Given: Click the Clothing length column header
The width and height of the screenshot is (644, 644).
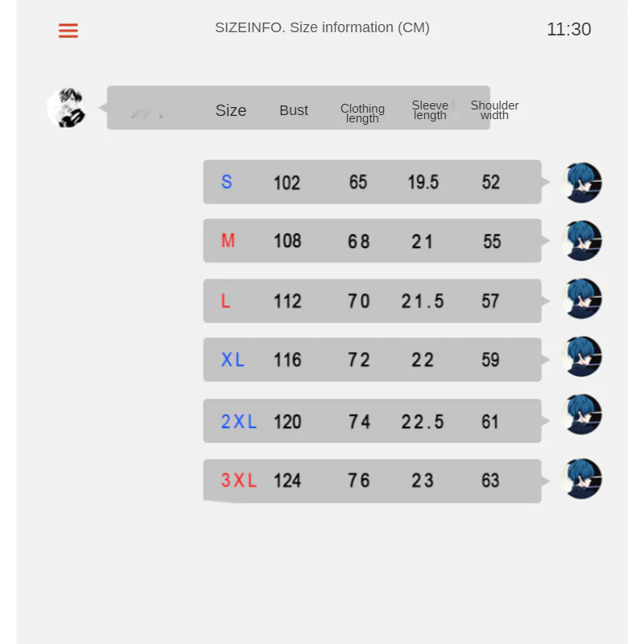Looking at the screenshot, I should (x=362, y=114).
